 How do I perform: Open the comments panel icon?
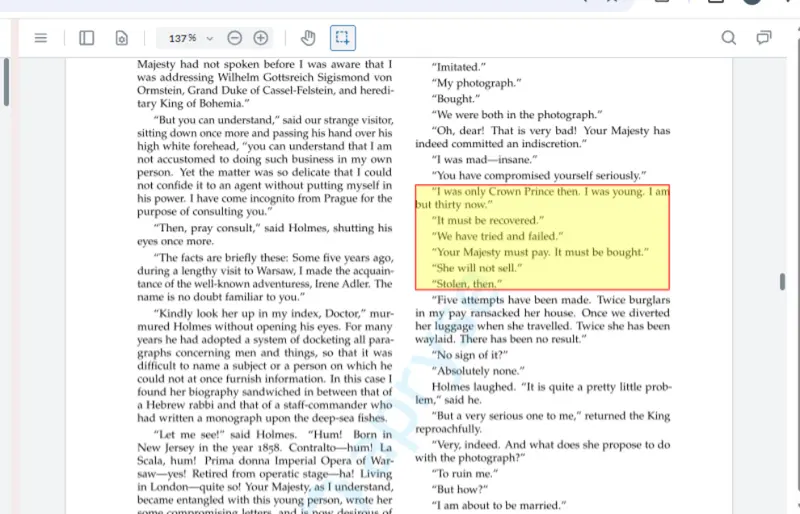click(764, 38)
